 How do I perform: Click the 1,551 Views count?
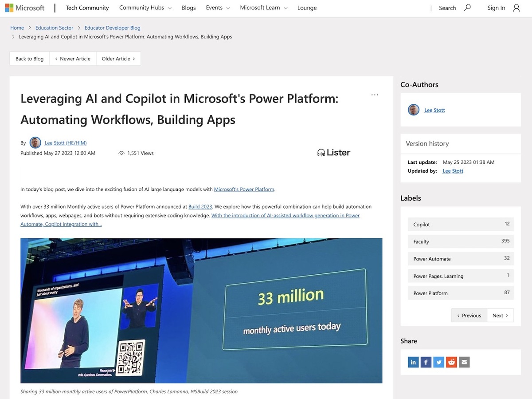pos(136,153)
